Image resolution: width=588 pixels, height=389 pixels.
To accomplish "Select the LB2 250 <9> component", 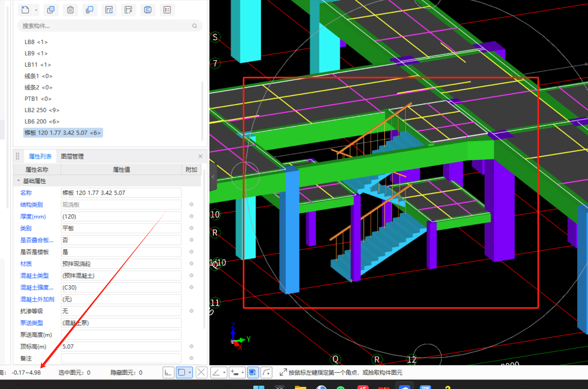I will coord(42,110).
